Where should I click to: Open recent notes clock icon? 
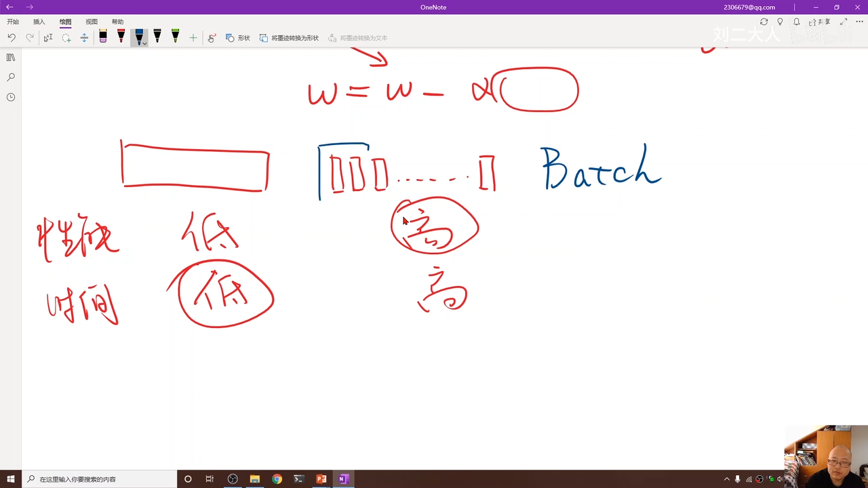[x=11, y=97]
